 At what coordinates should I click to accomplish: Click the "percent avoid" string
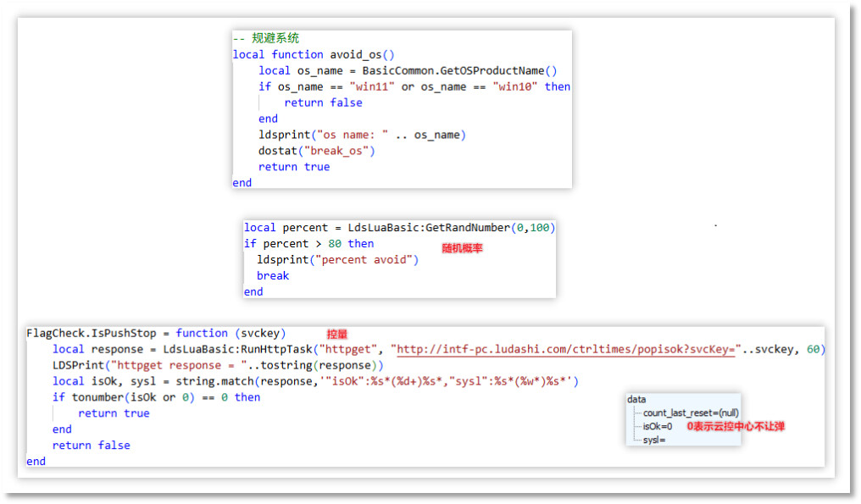pos(366,259)
